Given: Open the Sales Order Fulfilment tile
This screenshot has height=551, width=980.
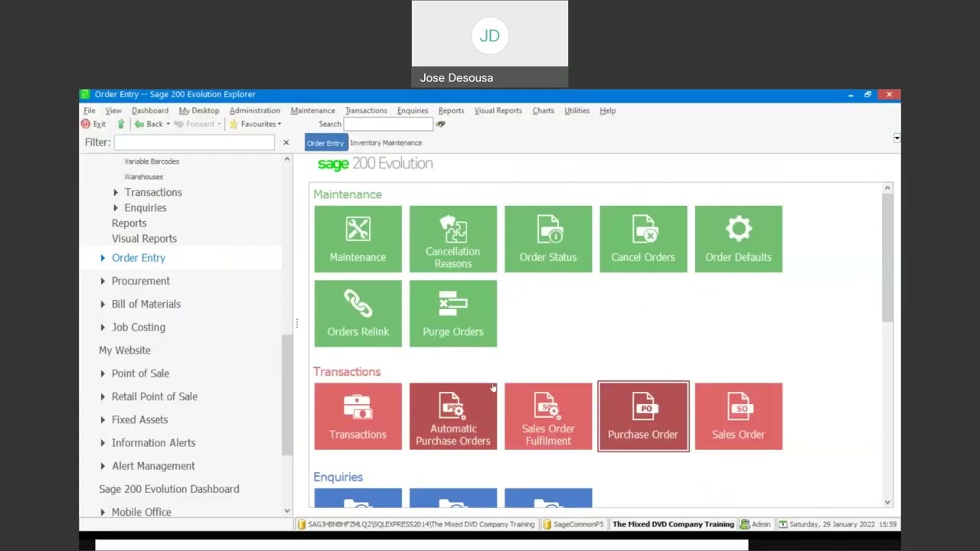Looking at the screenshot, I should click(548, 416).
